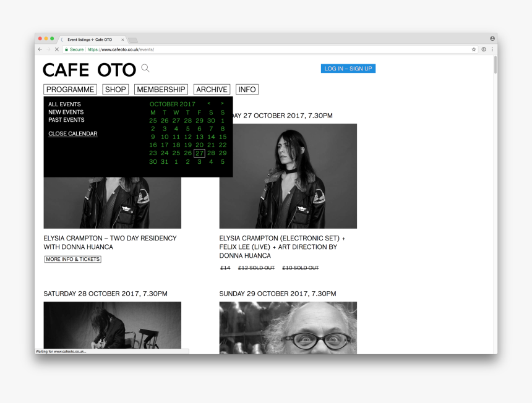The height and width of the screenshot is (403, 532).
Task: Select the Event listings Cafe OTO tab
Action: click(x=90, y=40)
